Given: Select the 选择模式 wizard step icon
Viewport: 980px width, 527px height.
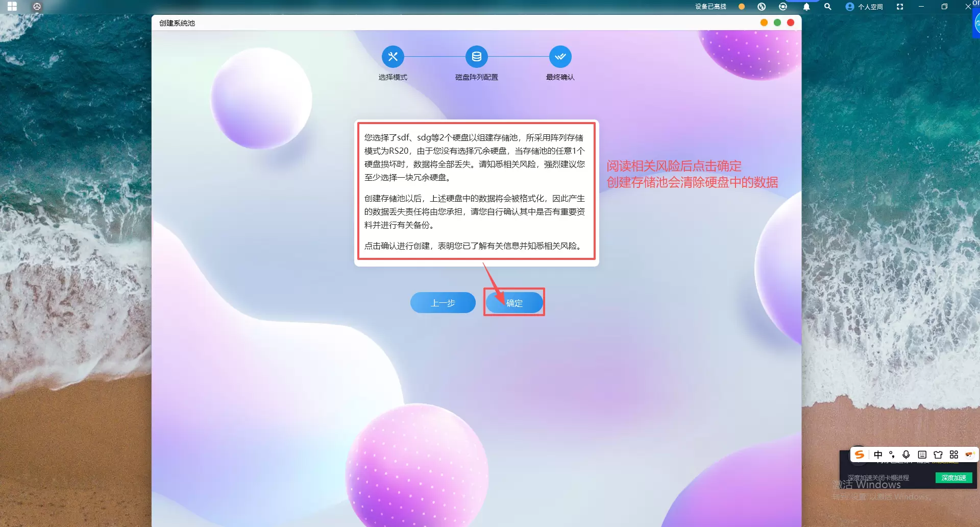Looking at the screenshot, I should point(393,57).
